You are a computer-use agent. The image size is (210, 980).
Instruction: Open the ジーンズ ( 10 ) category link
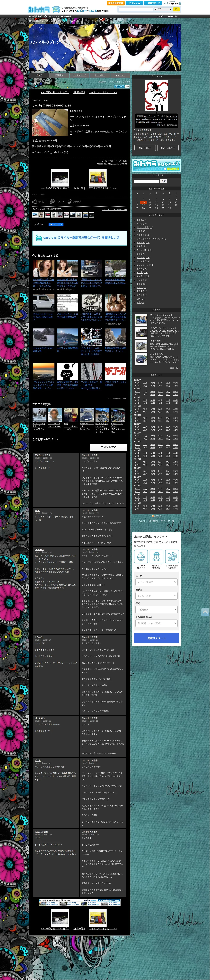(143, 261)
